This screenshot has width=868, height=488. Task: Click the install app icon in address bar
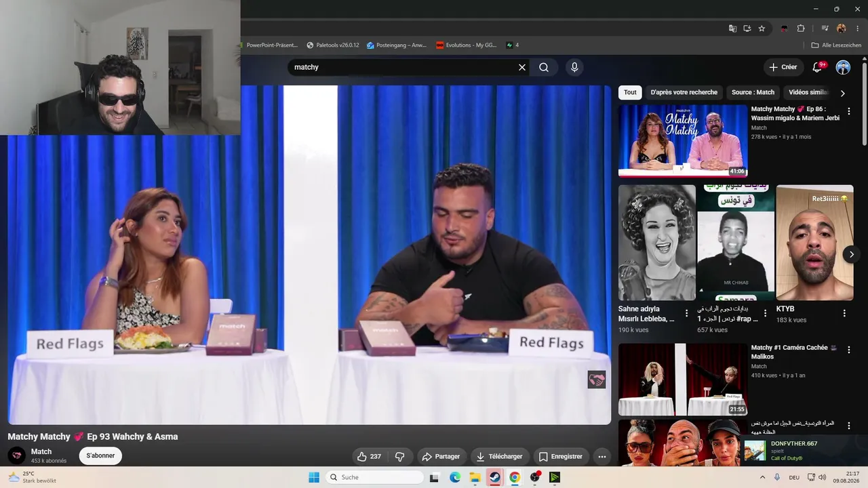(x=747, y=28)
